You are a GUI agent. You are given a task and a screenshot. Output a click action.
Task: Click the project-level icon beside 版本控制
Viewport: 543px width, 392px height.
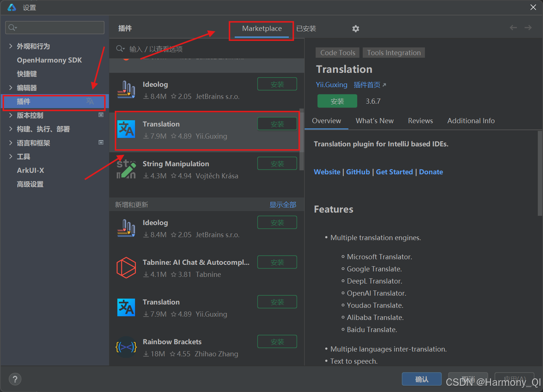(101, 115)
